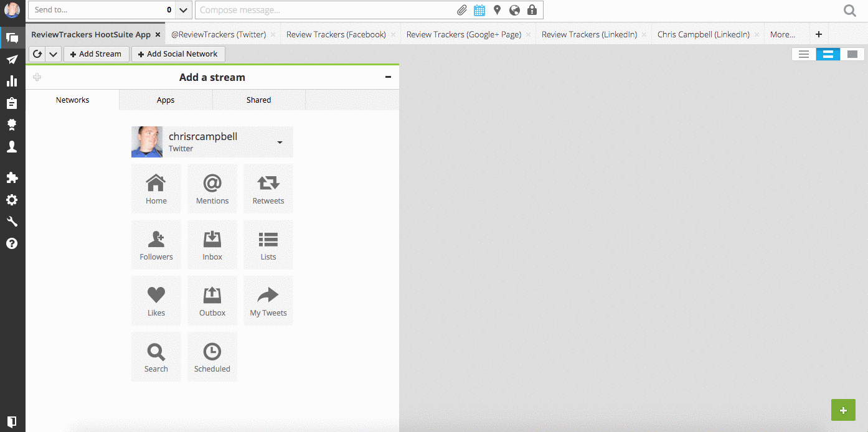Select the compact stream view toggle
Image resolution: width=868 pixels, height=432 pixels.
click(804, 54)
